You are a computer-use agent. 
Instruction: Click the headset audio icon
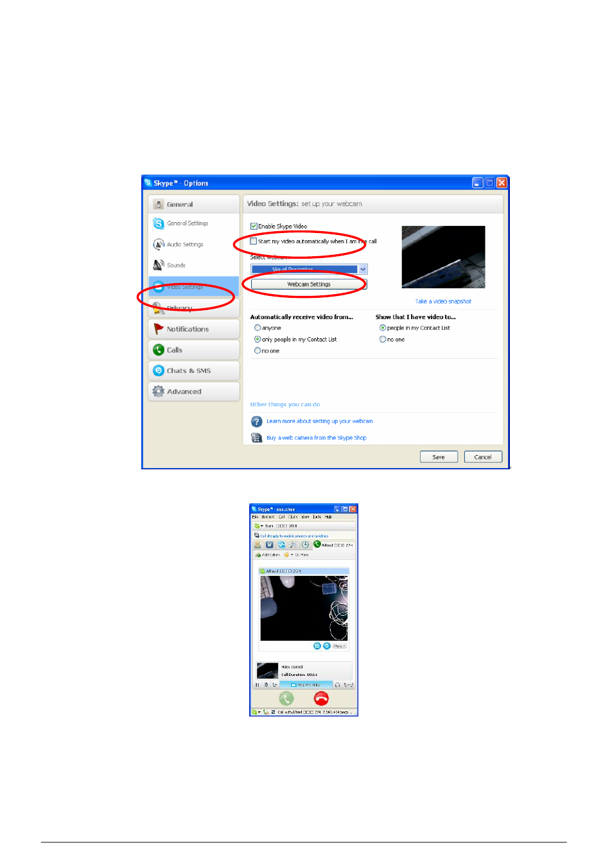point(338,685)
